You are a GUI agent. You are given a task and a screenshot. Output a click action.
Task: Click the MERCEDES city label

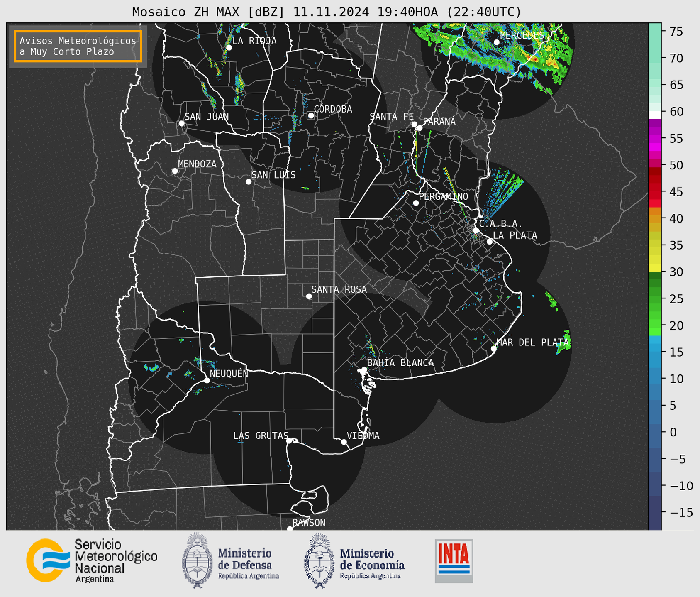tap(522, 35)
